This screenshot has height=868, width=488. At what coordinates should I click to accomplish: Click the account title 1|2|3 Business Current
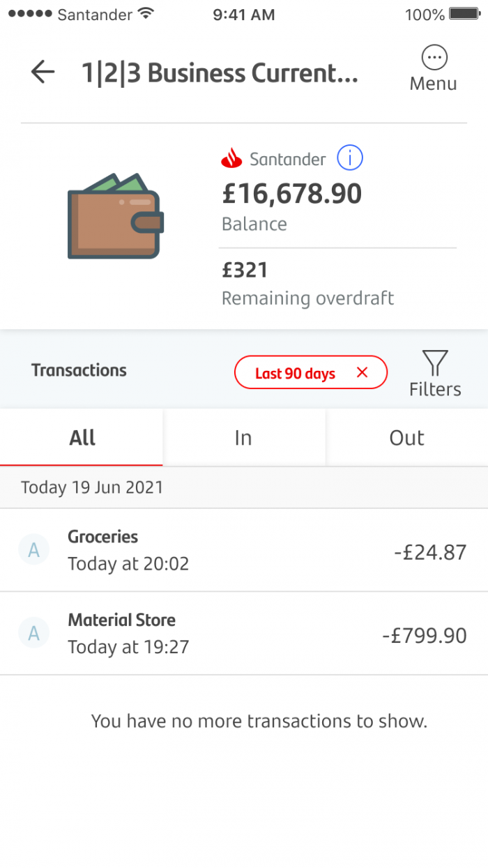coord(220,72)
